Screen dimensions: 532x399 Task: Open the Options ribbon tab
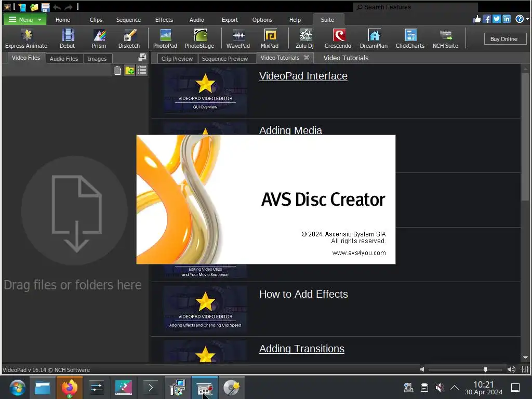262,20
